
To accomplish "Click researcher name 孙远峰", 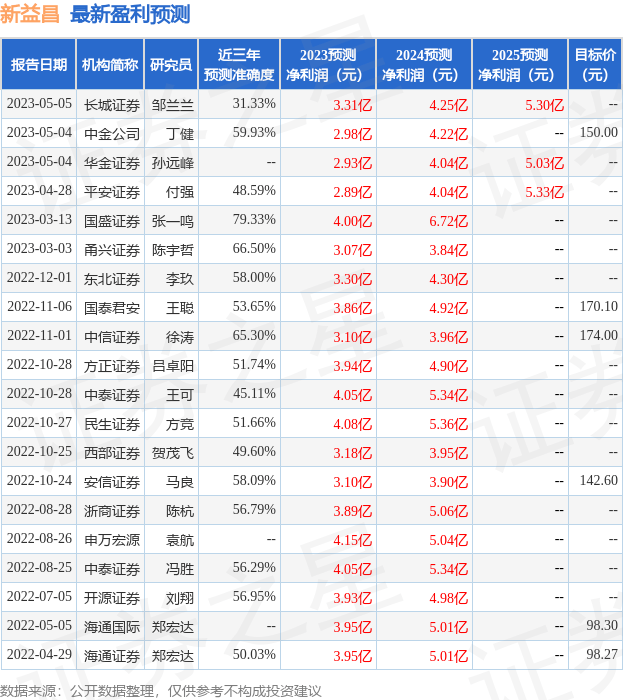I will (x=173, y=163).
